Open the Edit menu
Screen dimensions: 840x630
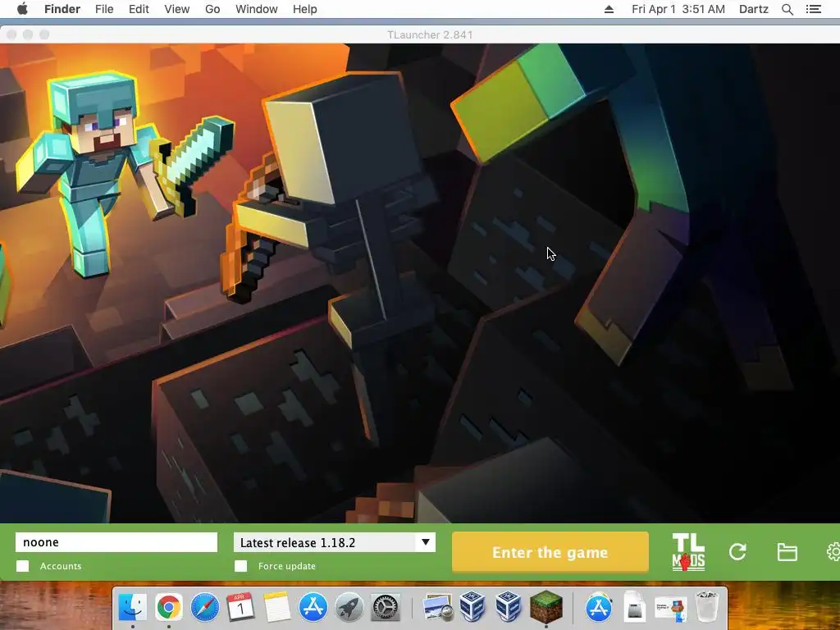[139, 9]
